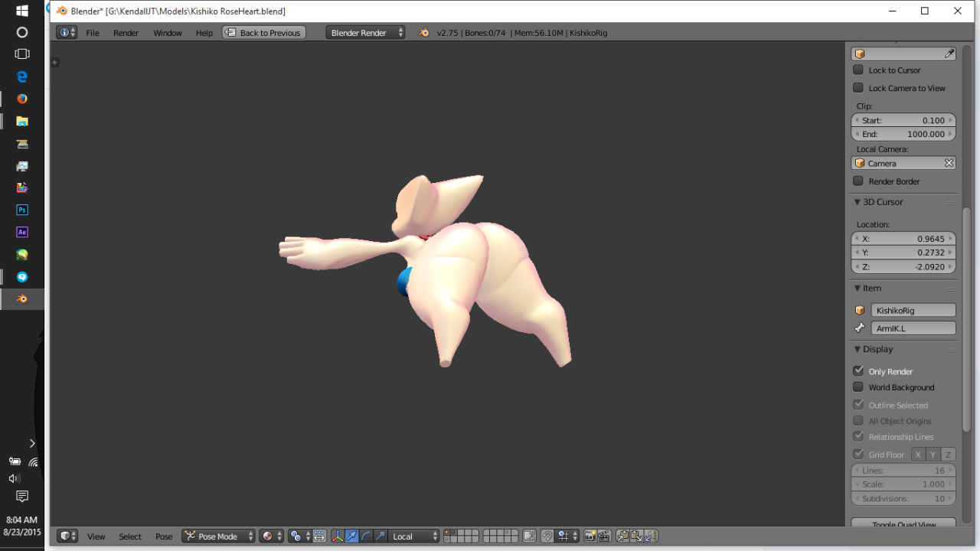Click the bone icon beside ArmIK.L
Screen dimensions: 980x551
point(860,328)
